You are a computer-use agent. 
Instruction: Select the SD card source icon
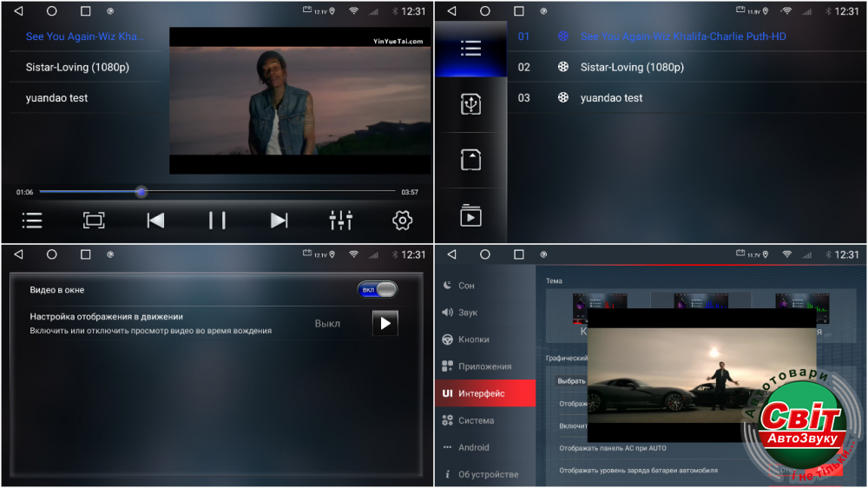470,160
